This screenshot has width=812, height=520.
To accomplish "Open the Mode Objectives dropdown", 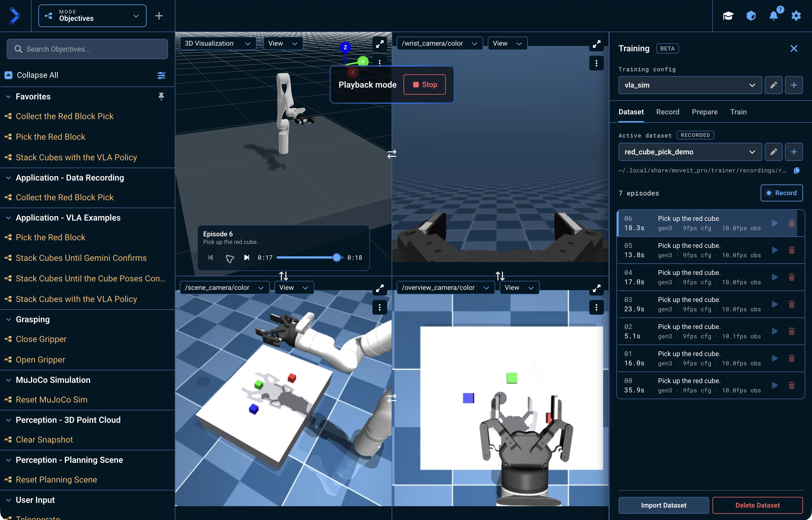I will click(x=92, y=16).
